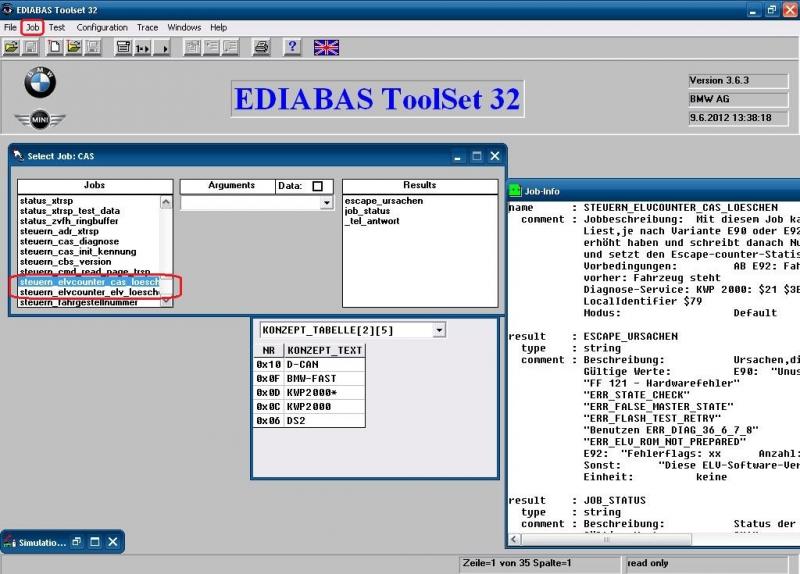Click the '1' single-step run toolbar icon
The width and height of the screenshot is (800, 574).
tap(142, 47)
